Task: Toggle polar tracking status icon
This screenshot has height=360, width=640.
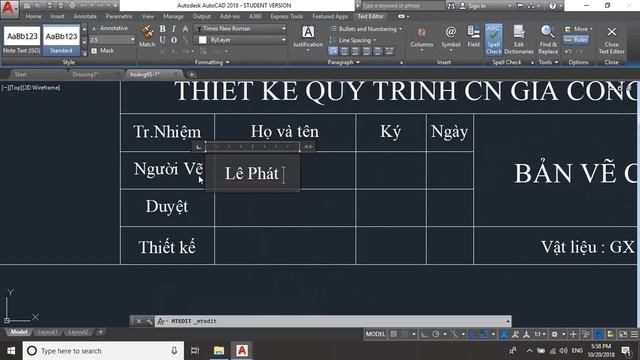Action: (x=436, y=334)
